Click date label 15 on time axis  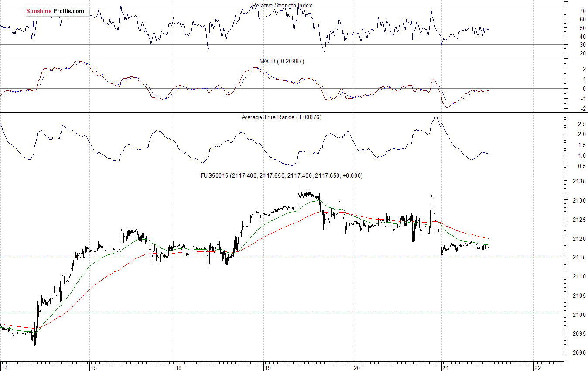(94, 368)
